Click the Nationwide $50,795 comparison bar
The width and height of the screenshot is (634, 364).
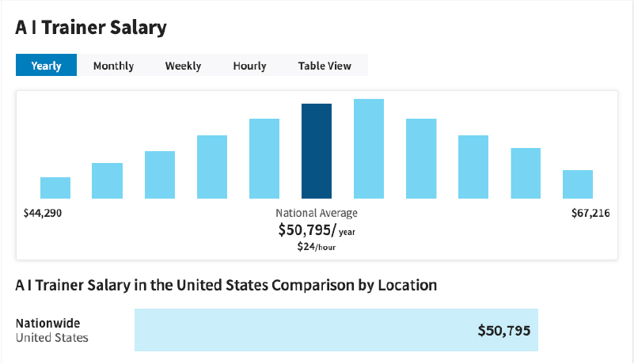(336, 330)
